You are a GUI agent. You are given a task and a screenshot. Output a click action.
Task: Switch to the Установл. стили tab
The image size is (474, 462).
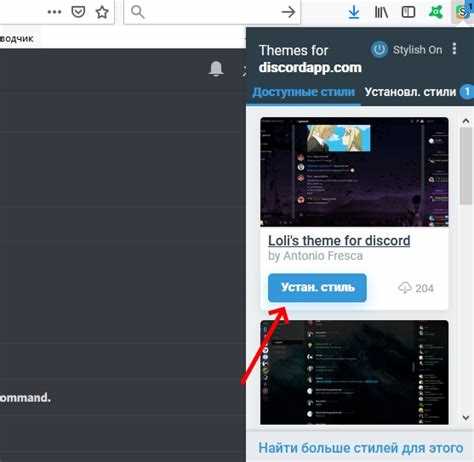coord(410,92)
